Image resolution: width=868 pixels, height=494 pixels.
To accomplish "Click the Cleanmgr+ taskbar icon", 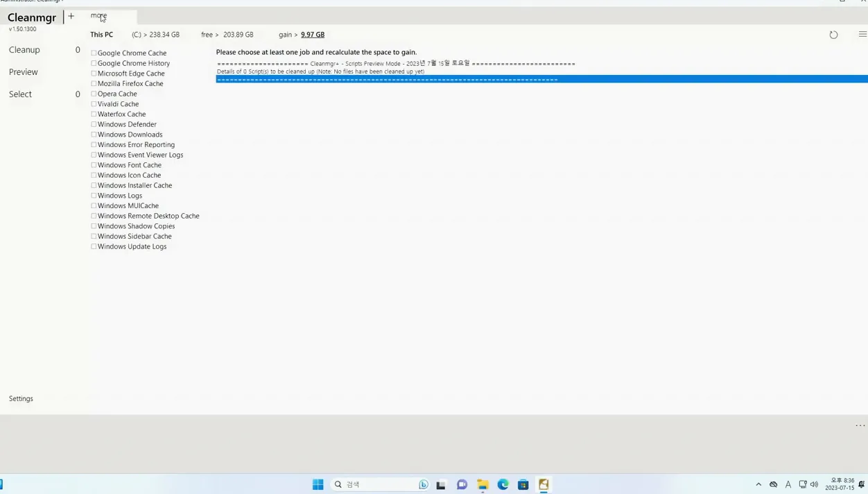I will pyautogui.click(x=544, y=484).
